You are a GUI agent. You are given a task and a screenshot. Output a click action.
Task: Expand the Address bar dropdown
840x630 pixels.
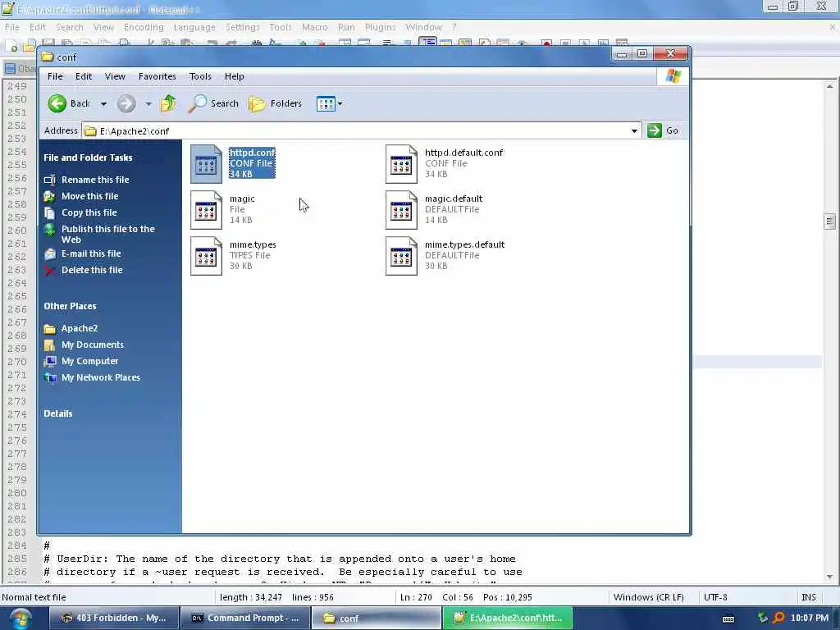pos(634,130)
